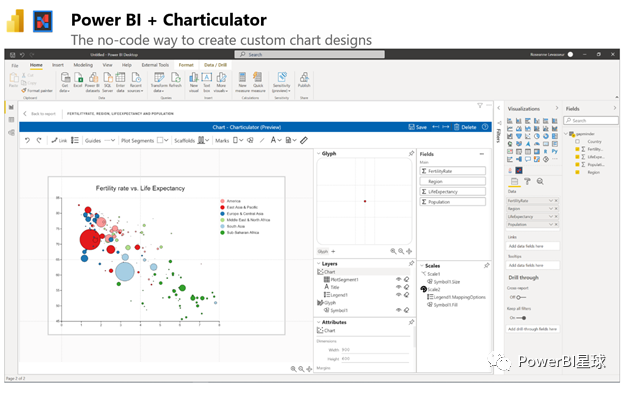This screenshot has height=393, width=634.
Task: Open the Modeling ribbon tab
Action: click(83, 65)
